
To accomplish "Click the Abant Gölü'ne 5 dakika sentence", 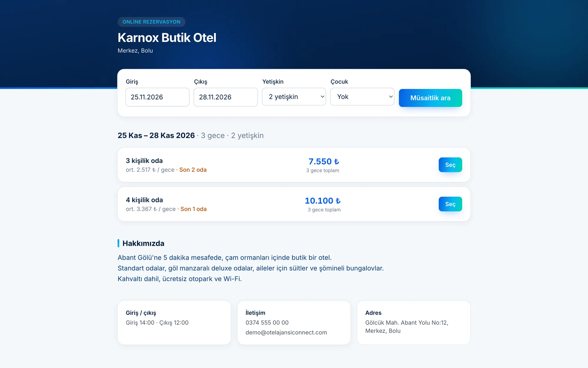I will (x=225, y=258).
